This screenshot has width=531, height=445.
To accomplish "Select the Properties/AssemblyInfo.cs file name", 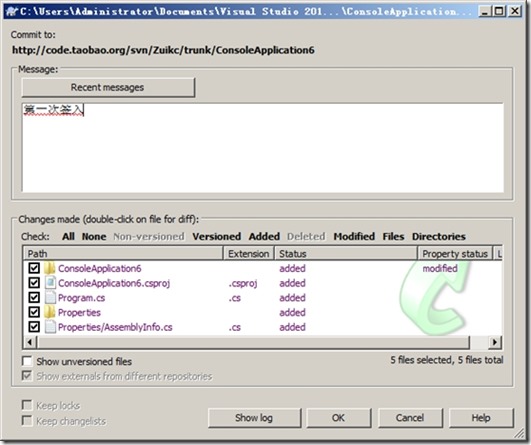I will [x=115, y=327].
